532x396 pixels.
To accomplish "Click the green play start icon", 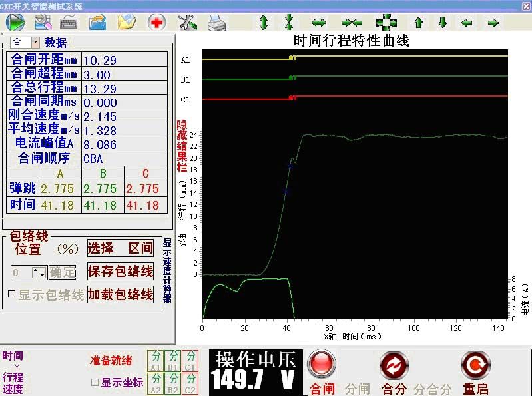I will pyautogui.click(x=15, y=23).
